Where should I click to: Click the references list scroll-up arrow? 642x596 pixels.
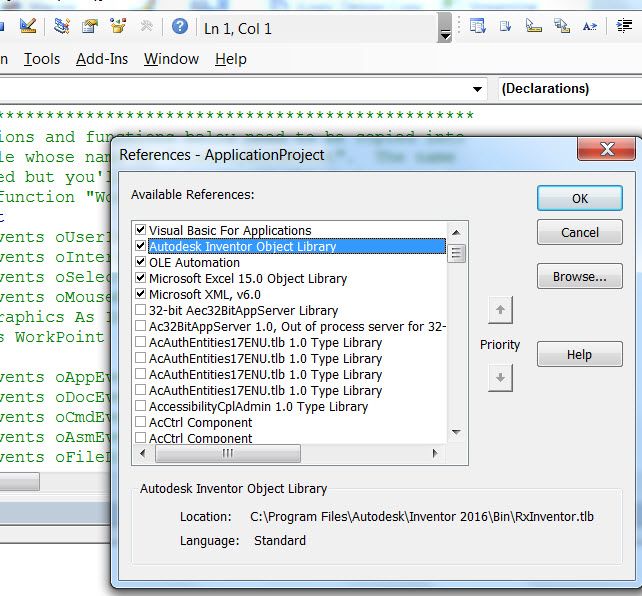(456, 233)
